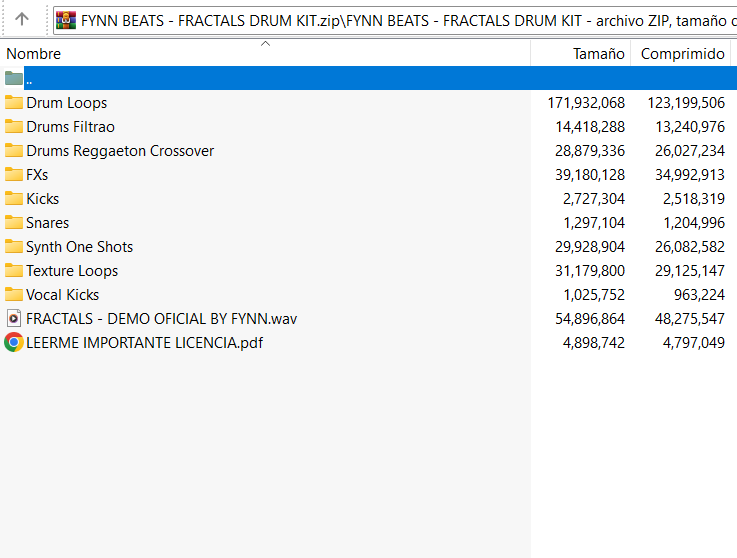Click the Chrome PDF file icon
The height and width of the screenshot is (558, 737).
point(14,342)
